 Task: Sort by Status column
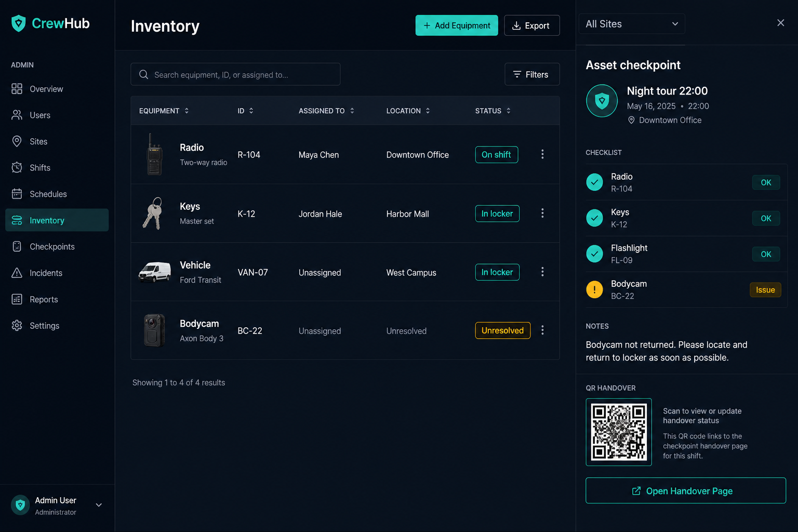tap(493, 111)
